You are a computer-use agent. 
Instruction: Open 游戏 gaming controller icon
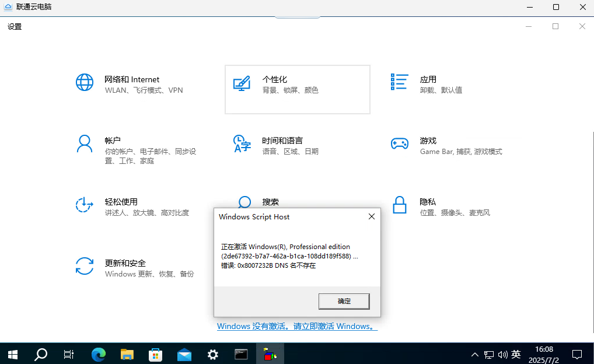click(399, 143)
